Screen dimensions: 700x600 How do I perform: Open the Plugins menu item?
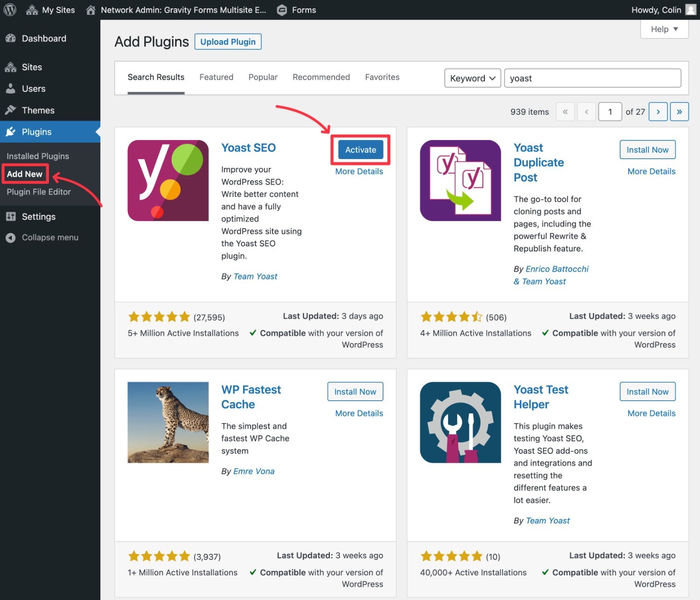tap(50, 132)
